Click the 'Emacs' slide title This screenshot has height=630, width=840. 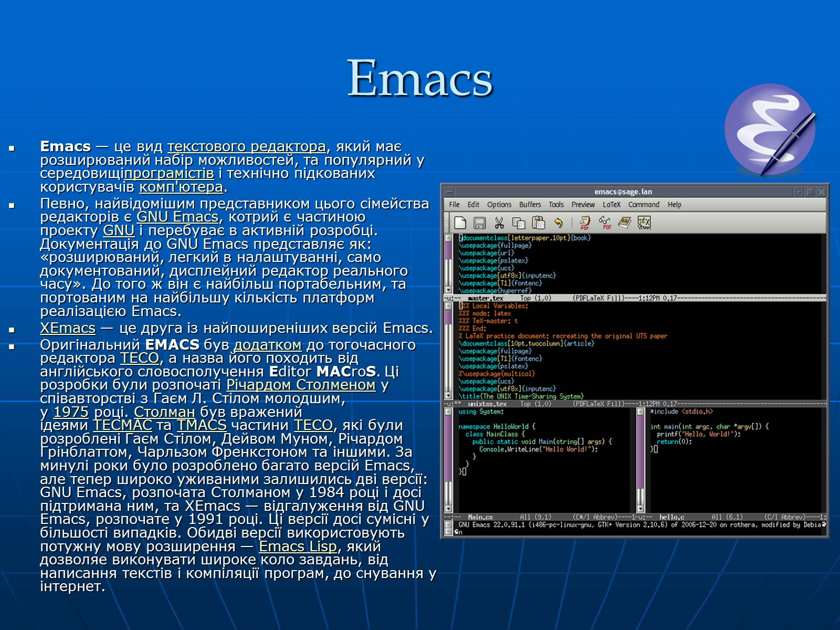point(420,79)
